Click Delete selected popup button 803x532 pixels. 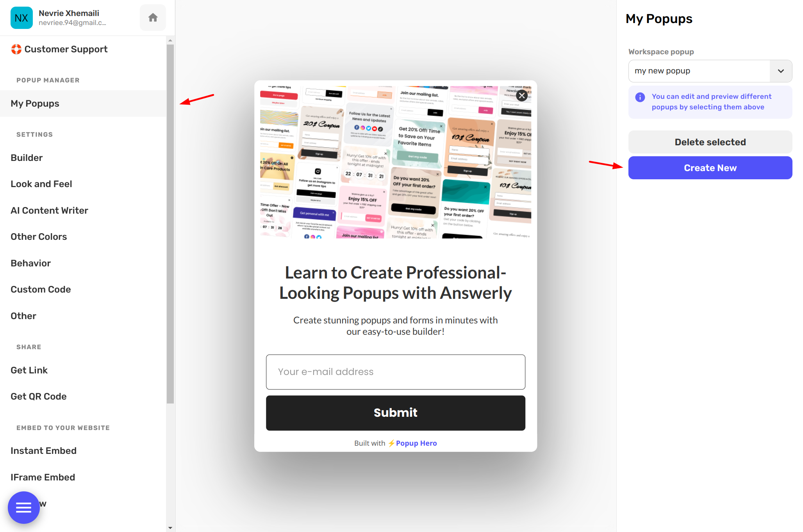(x=710, y=143)
